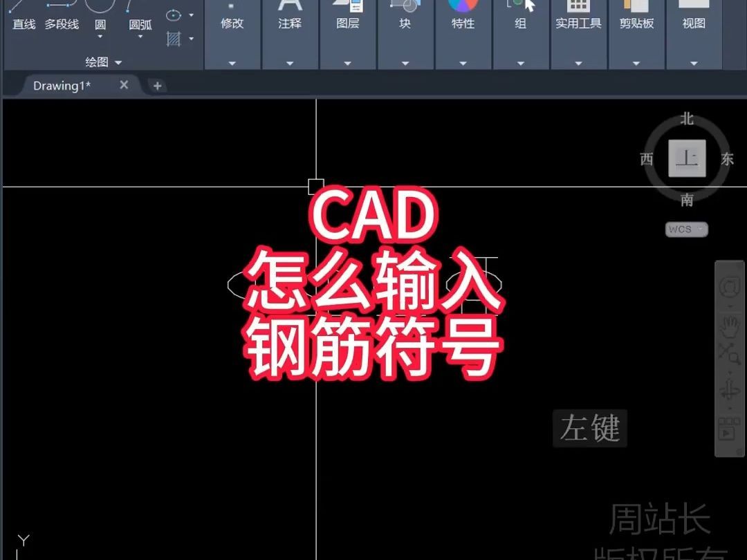Expand the arrow below 图层 panel
This screenshot has width=747, height=560.
pos(347,64)
